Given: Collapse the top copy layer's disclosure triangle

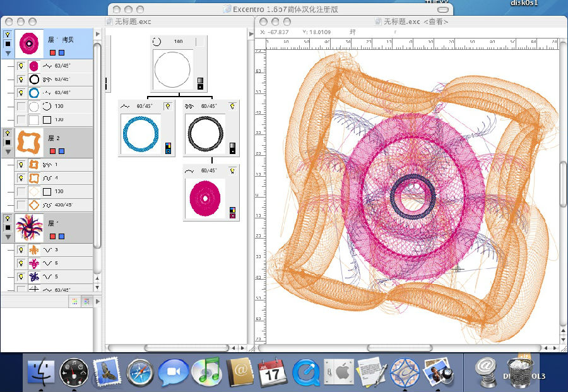Looking at the screenshot, I should [8, 54].
